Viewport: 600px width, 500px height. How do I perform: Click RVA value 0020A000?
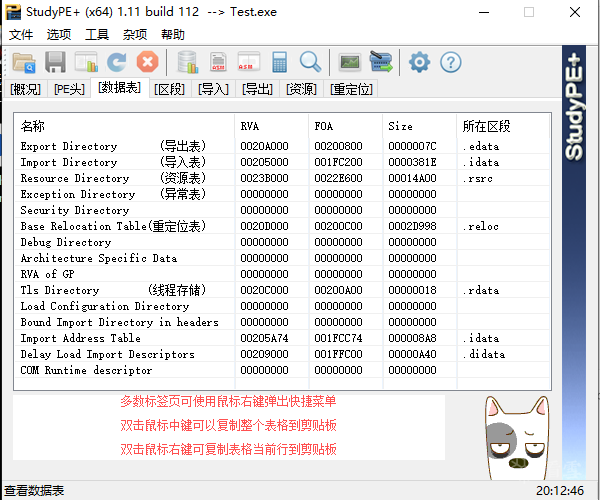click(x=264, y=146)
